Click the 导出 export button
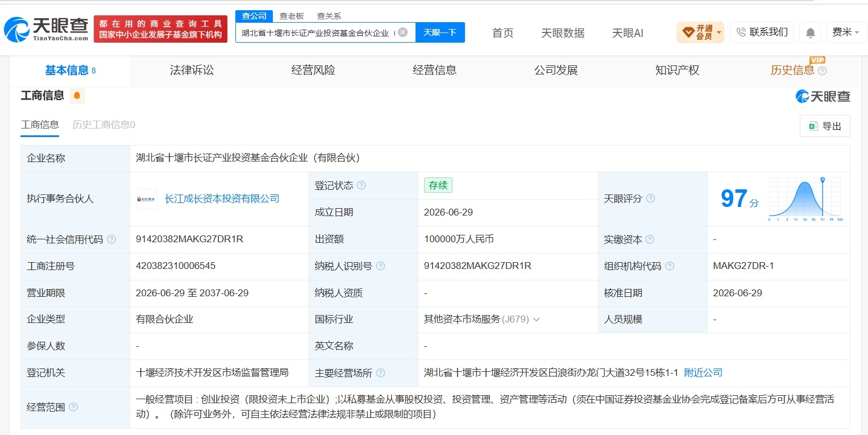868x435 pixels. 825,126
